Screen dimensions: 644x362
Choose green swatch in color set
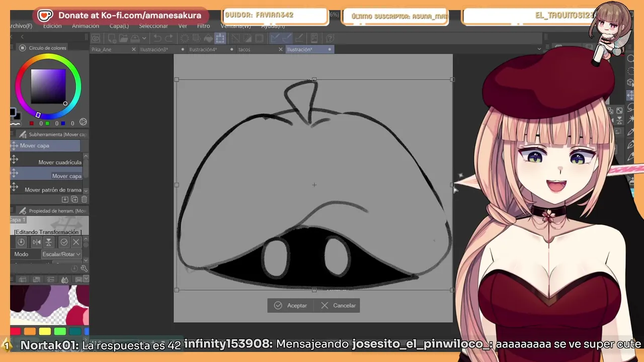[x=60, y=331]
